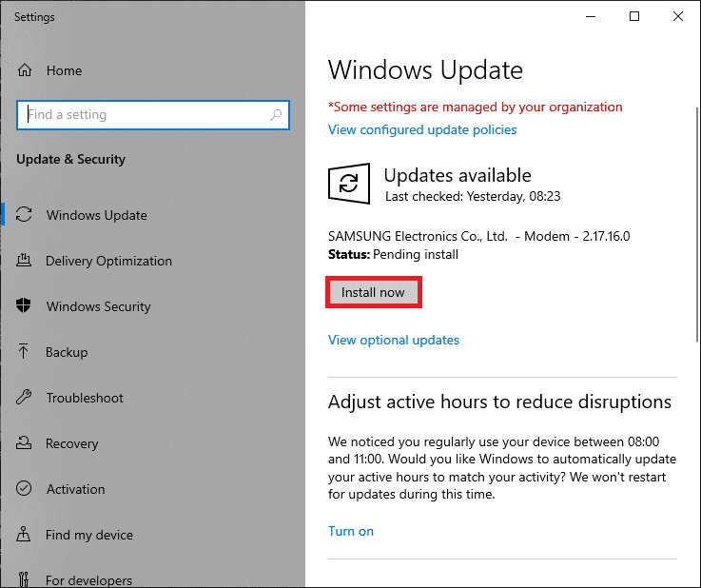This screenshot has width=701, height=588.
Task: Open the For developers settings page
Action: (x=88, y=579)
